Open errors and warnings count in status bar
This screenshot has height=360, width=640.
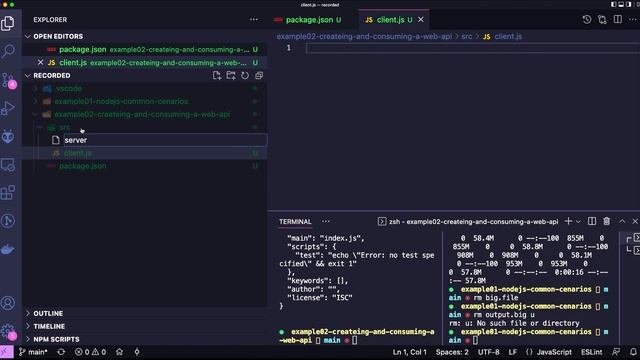(x=90, y=352)
